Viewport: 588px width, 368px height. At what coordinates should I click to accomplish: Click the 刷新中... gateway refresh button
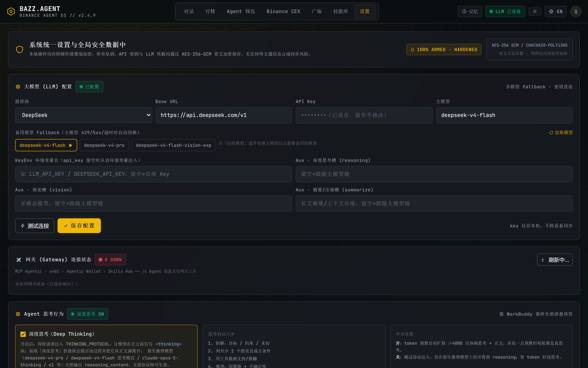555,260
